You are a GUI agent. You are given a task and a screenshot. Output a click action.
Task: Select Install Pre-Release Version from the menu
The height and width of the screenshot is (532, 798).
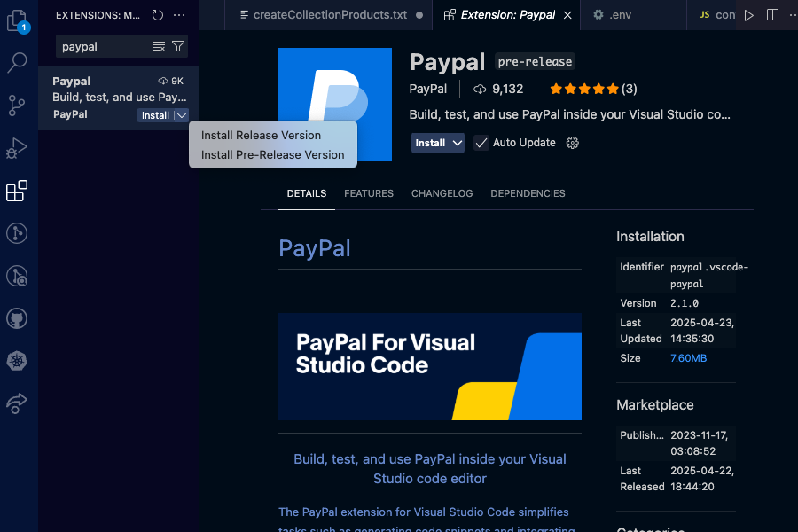click(x=272, y=154)
